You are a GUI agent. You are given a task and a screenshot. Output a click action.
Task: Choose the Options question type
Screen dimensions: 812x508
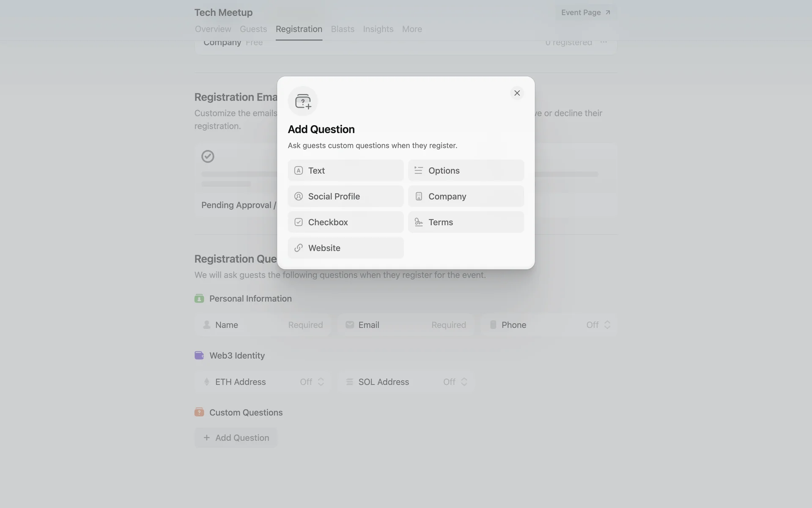click(x=466, y=171)
